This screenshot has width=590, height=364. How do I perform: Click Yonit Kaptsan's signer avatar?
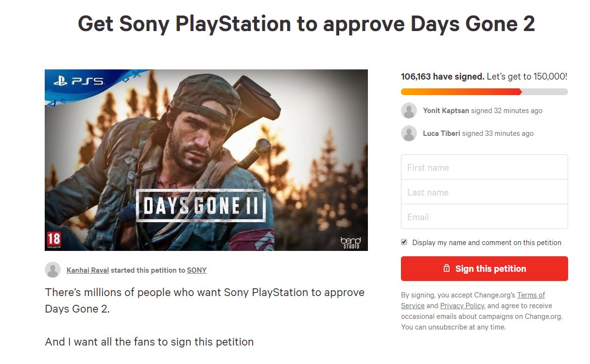pyautogui.click(x=409, y=111)
